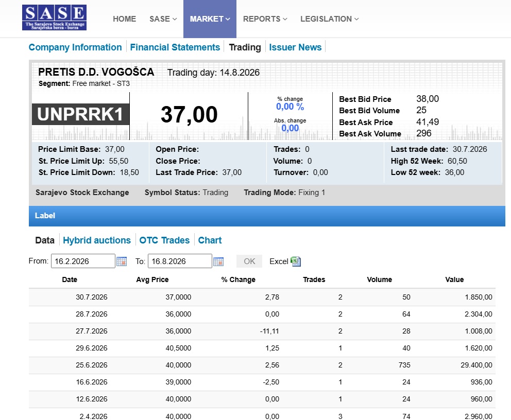Click the Last trade date 30.7.2026
This screenshot has width=511, height=420.
coord(470,149)
